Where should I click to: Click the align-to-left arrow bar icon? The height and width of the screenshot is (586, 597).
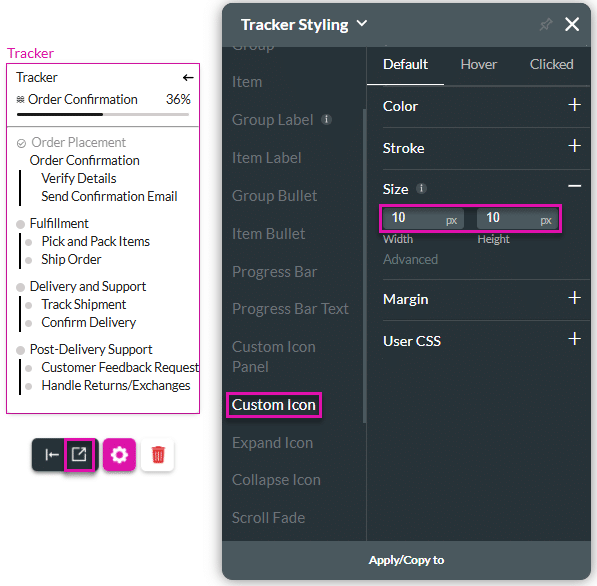click(51, 455)
